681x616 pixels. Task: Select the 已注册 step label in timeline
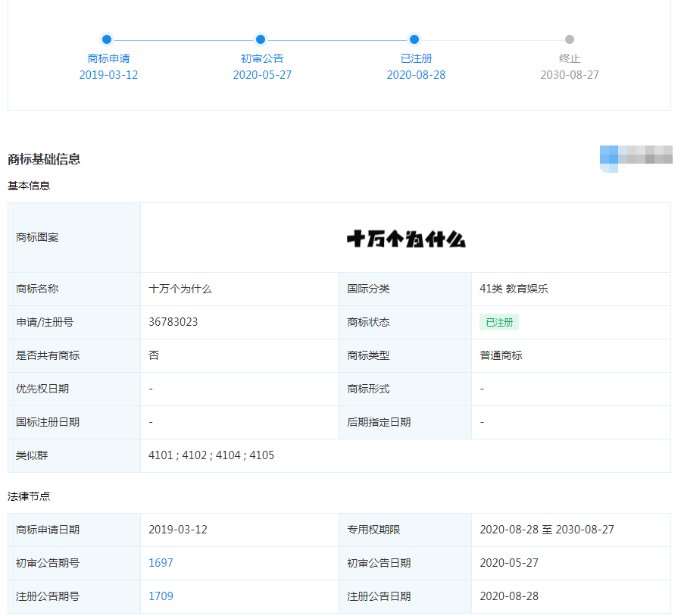click(416, 58)
